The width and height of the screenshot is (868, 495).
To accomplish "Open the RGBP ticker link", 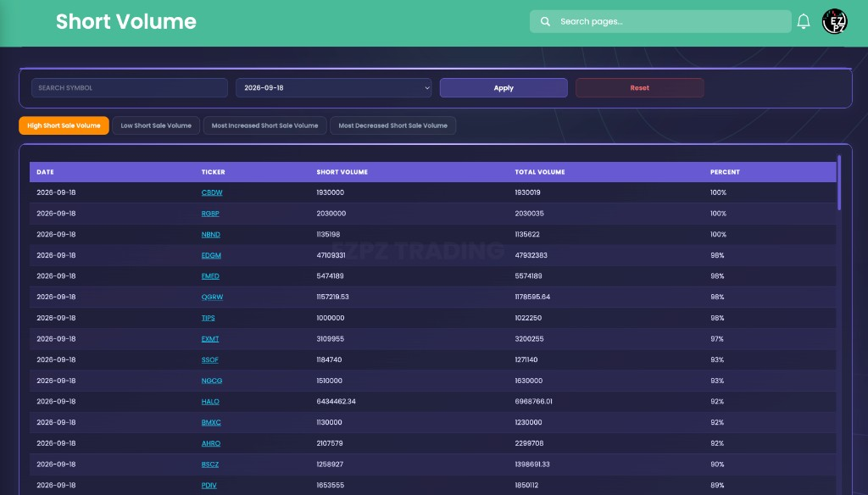I will coord(210,214).
